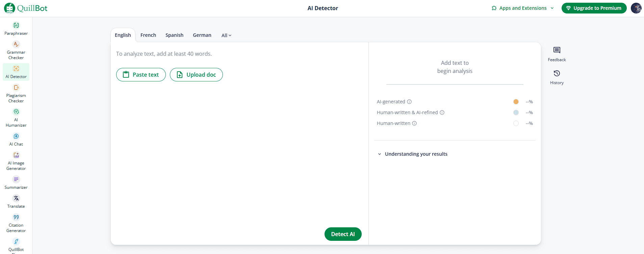Screen dimensions: 644x254
Task: Click the white Human-written color dot
Action: pos(516,123)
